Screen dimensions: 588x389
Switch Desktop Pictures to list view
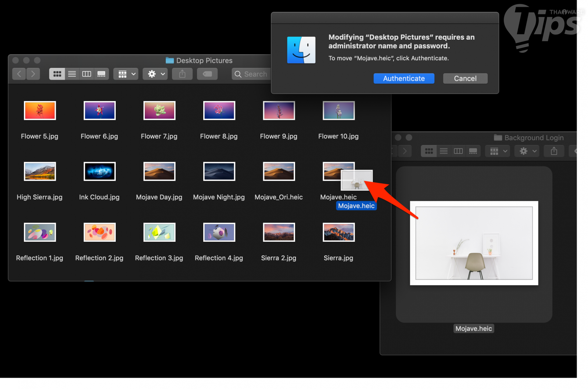72,74
